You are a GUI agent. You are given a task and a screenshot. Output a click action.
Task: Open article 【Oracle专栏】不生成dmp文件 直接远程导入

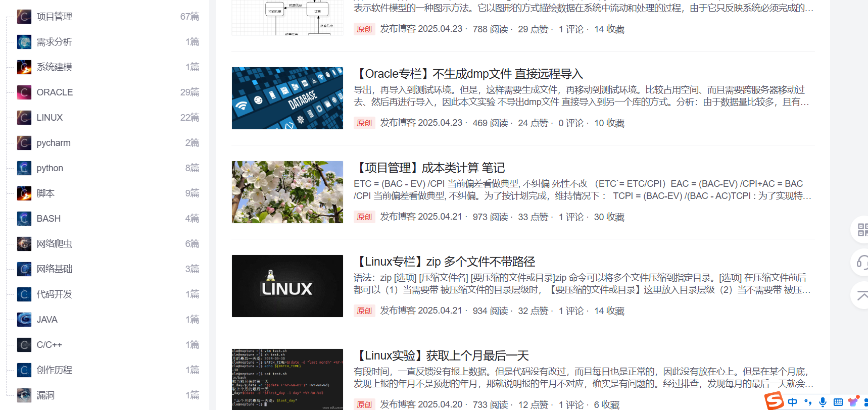click(469, 74)
